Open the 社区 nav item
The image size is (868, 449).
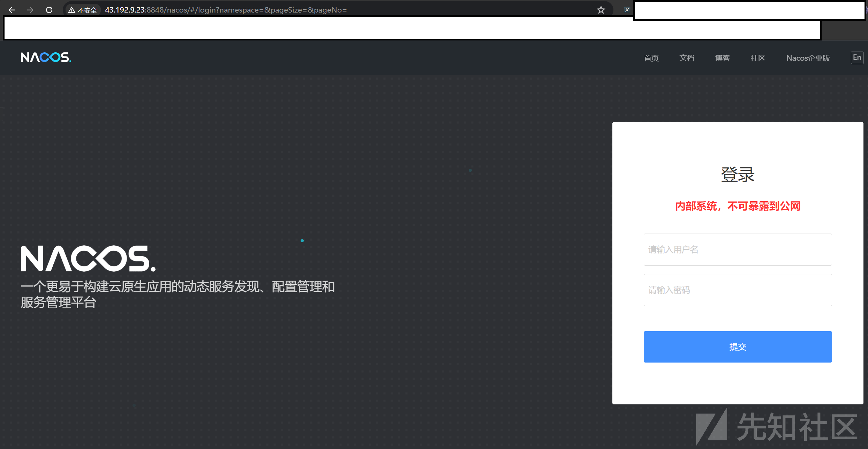click(758, 58)
